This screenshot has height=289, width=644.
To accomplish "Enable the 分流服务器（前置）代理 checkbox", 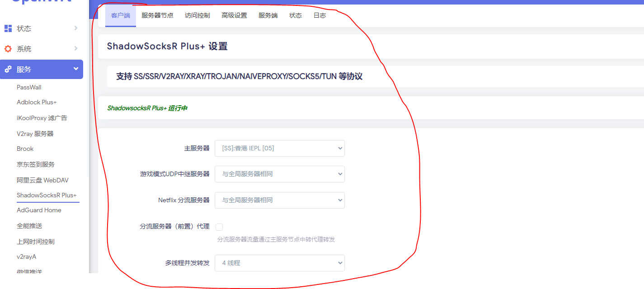I will click(219, 227).
